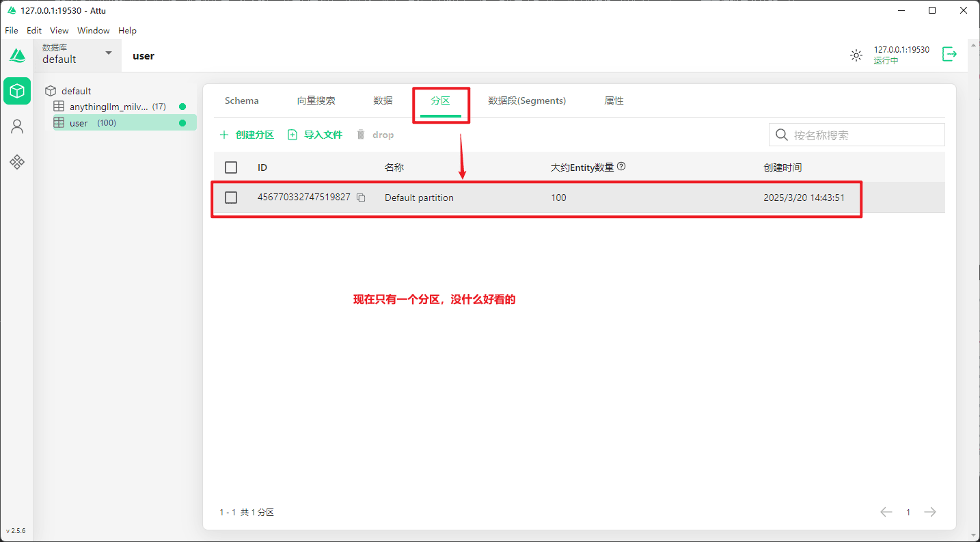
Task: Open the Window menu
Action: [93, 31]
